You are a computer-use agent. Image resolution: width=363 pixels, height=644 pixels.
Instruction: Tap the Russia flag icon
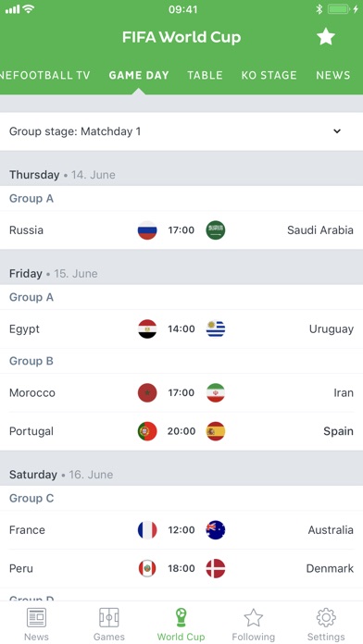pos(147,230)
